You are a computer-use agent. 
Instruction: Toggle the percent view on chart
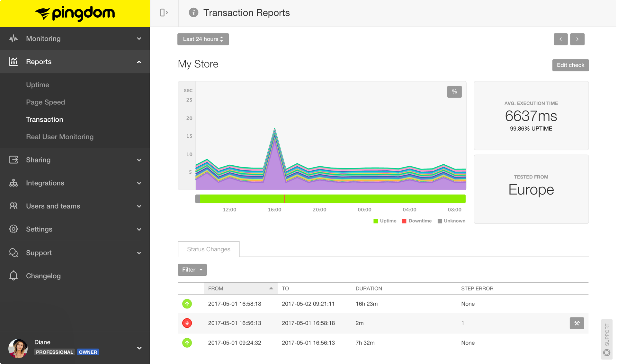[454, 92]
